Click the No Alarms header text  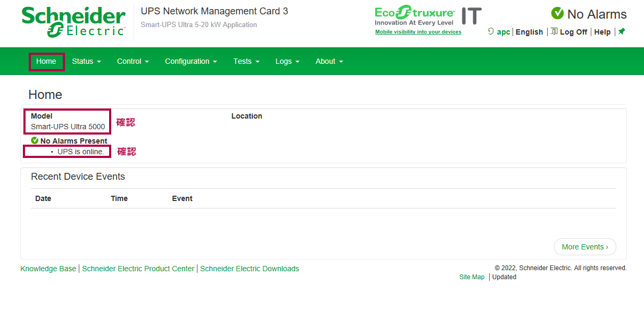[x=597, y=14]
